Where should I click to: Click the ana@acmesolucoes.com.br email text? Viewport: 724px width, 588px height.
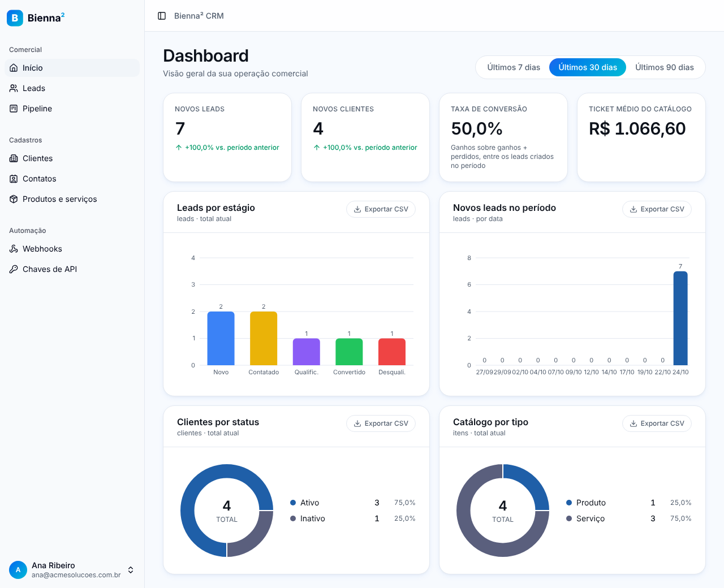point(76,575)
